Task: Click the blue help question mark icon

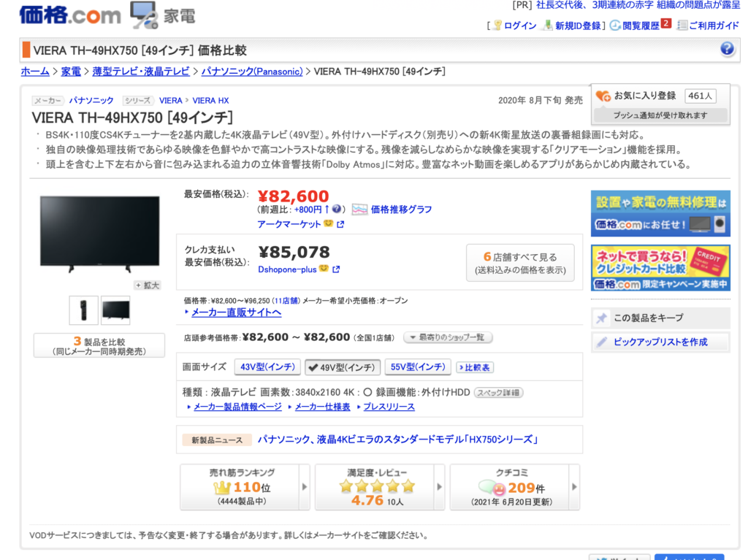Action: [x=727, y=49]
